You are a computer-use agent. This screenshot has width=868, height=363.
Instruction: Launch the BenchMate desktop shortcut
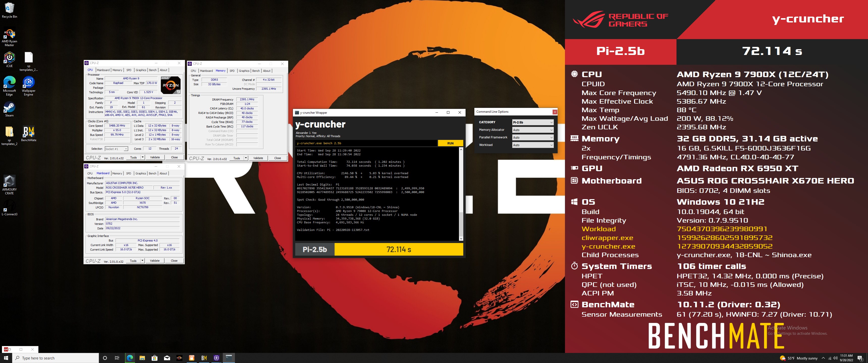pyautogui.click(x=29, y=134)
